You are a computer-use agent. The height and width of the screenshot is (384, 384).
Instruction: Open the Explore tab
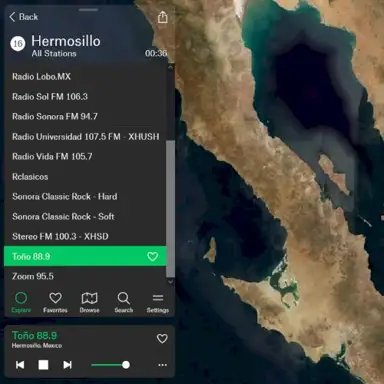(21, 302)
